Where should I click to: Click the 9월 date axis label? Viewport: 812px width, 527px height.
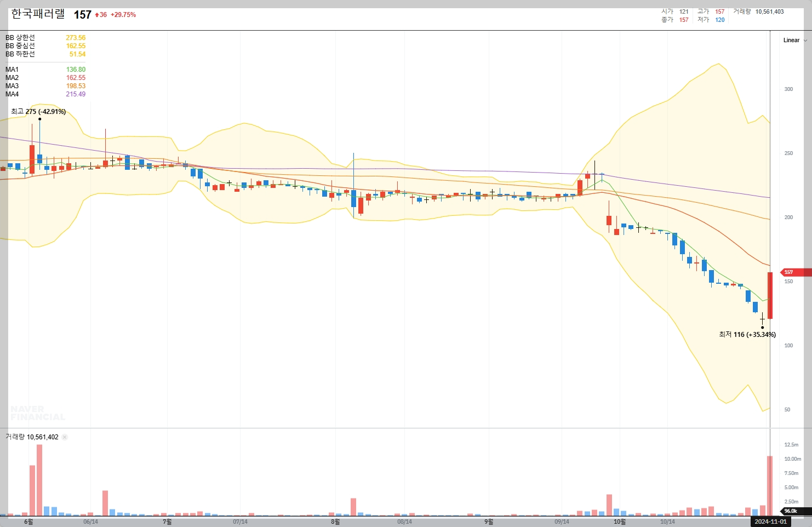tap(489, 522)
